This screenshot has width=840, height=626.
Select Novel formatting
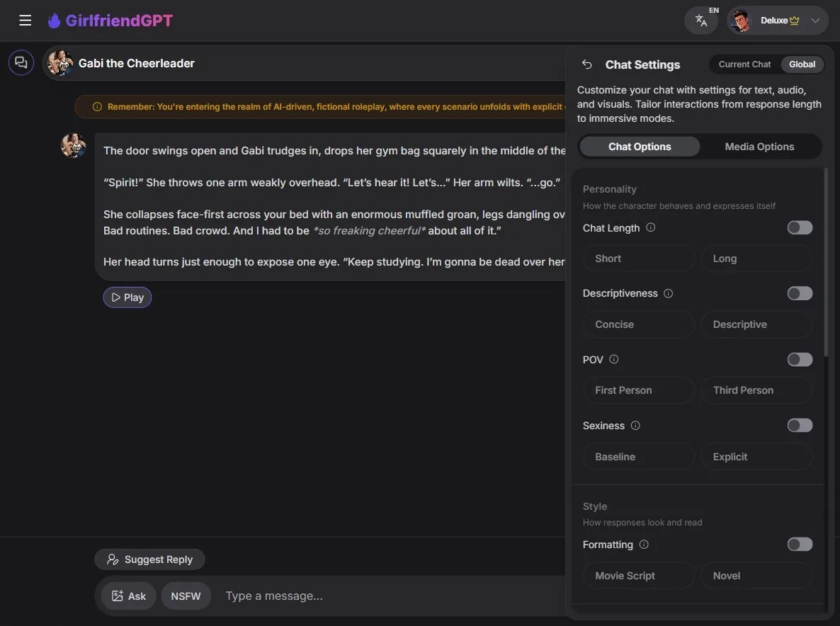pyautogui.click(x=756, y=576)
